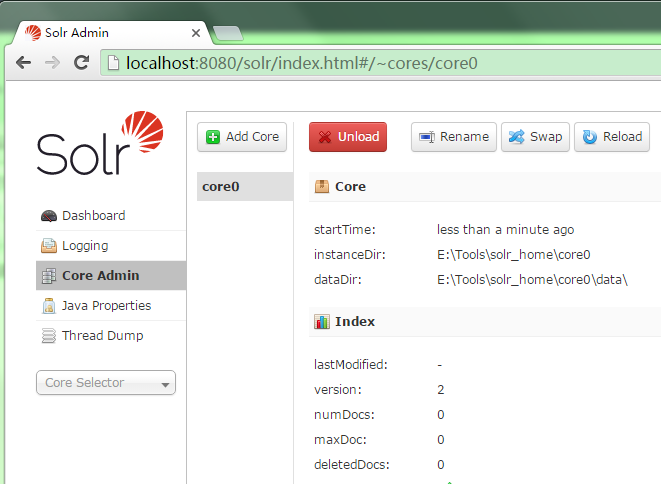Click the red X Unload icon

coord(325,137)
